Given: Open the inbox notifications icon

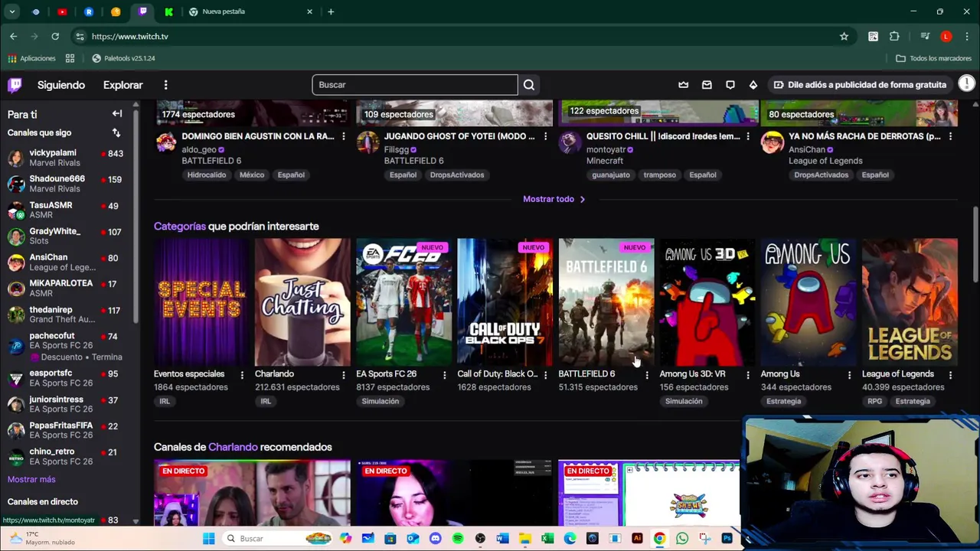Looking at the screenshot, I should coord(707,85).
